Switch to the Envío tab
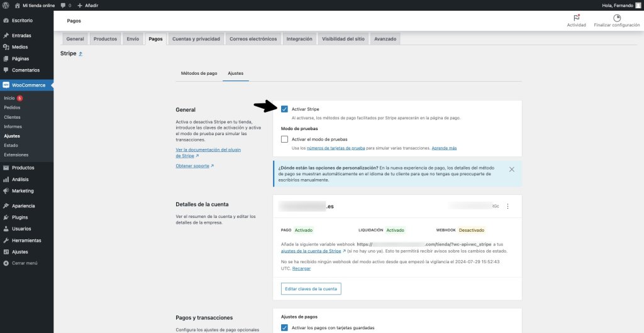 [133, 39]
